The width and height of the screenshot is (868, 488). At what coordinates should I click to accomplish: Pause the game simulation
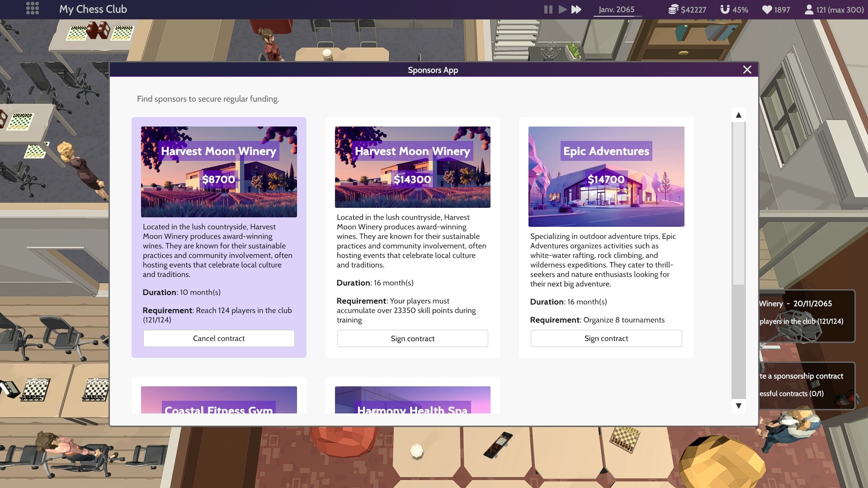[547, 9]
